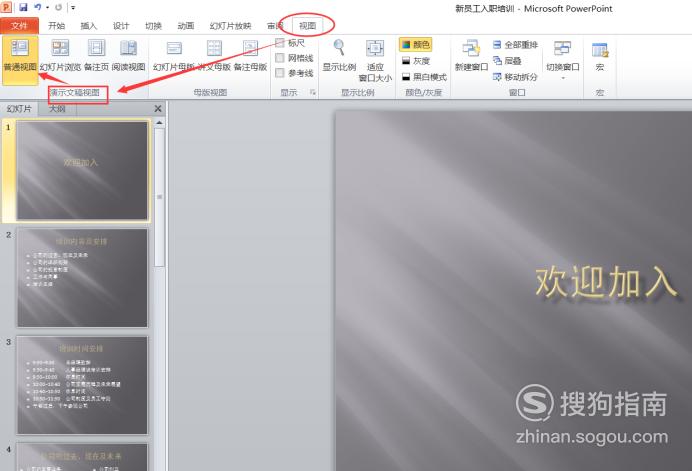Screen dimensions: 692x471
Task: Click 移动拆分 move split
Action: click(515, 77)
